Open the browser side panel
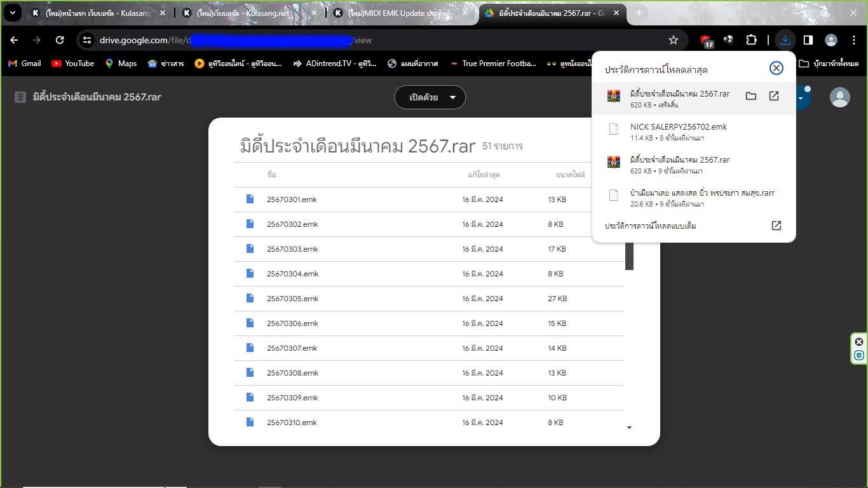 (x=808, y=40)
